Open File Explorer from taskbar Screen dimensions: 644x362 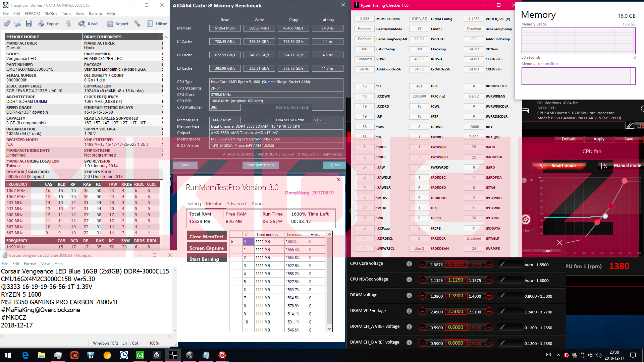coord(42,355)
